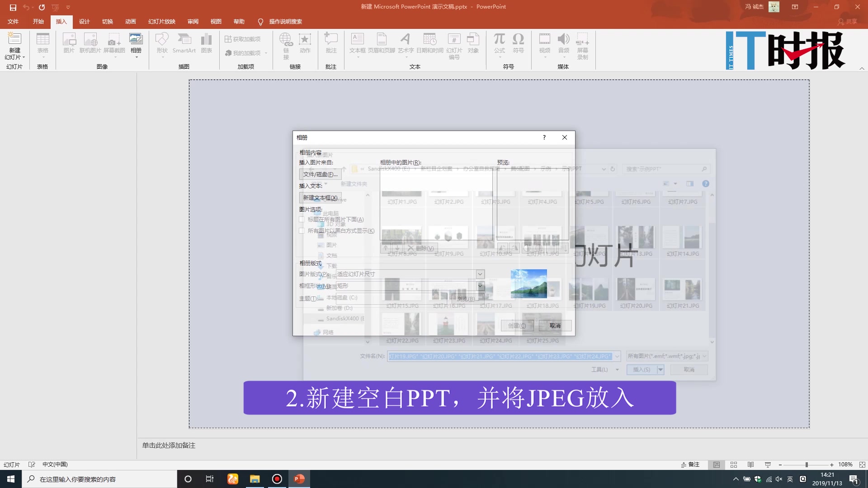This screenshot has height=488, width=868.
Task: Check 标题在所有图片下面 checkbox
Action: (302, 220)
